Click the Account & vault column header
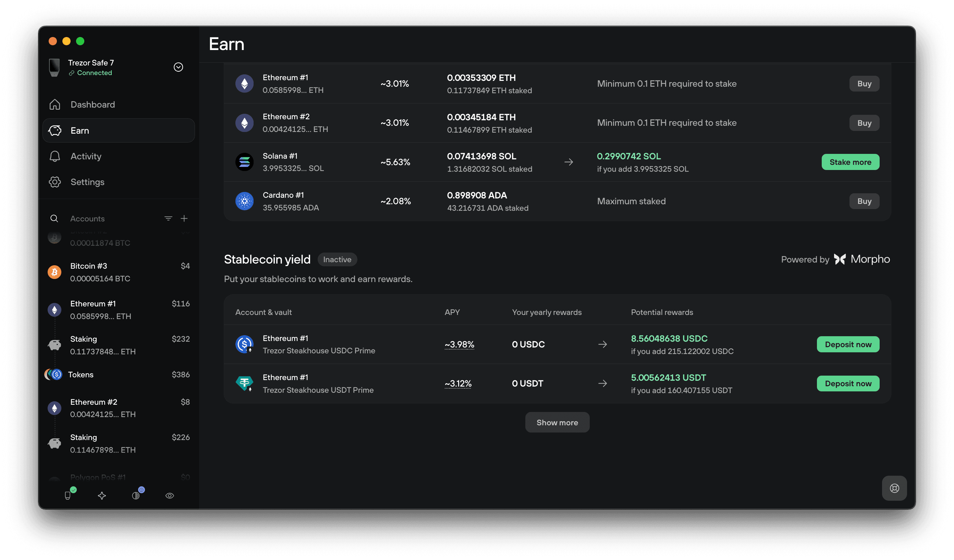954x560 pixels. [x=264, y=312]
